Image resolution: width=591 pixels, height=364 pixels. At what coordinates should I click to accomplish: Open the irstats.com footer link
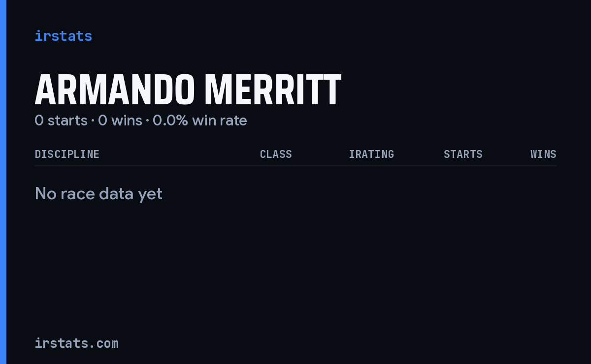[x=77, y=343]
